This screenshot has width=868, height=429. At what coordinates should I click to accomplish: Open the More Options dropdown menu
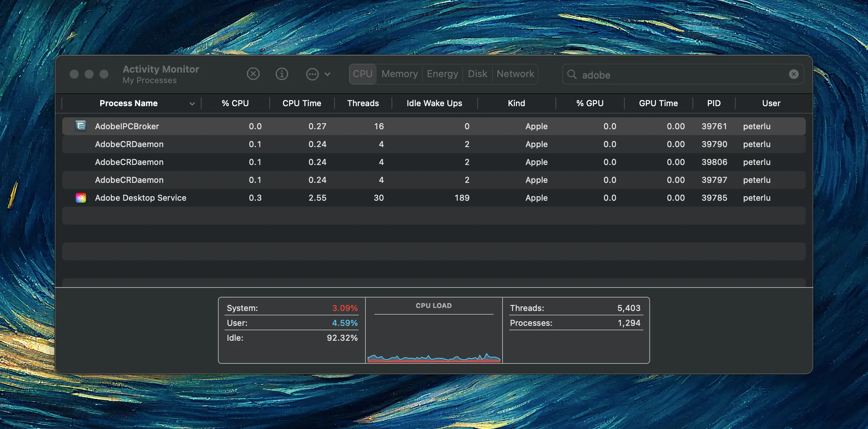pos(318,74)
